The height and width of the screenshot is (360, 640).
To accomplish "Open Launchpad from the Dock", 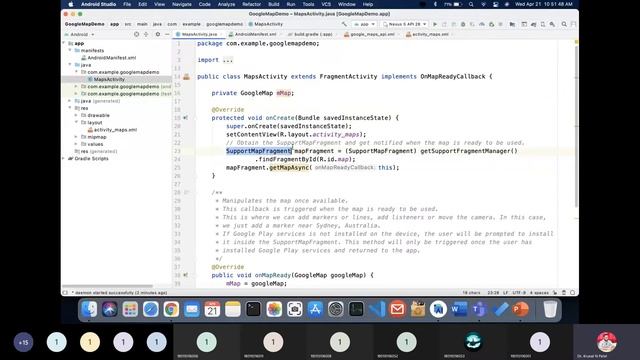I will coord(130,309).
